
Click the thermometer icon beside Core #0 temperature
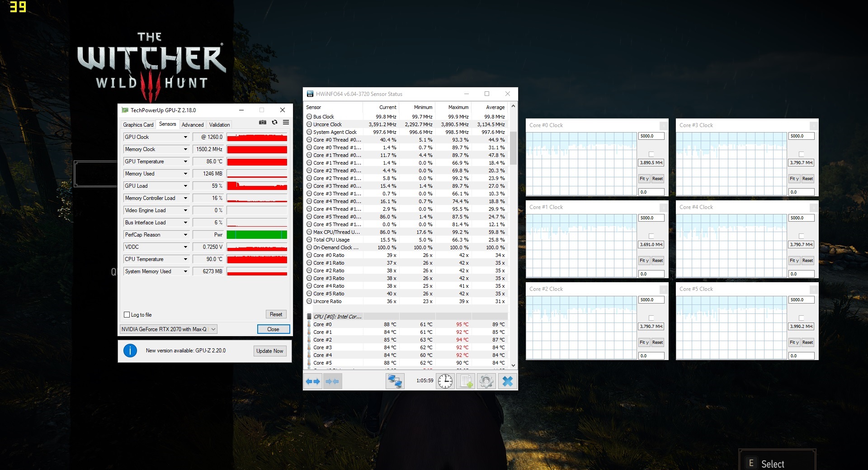[x=309, y=324]
